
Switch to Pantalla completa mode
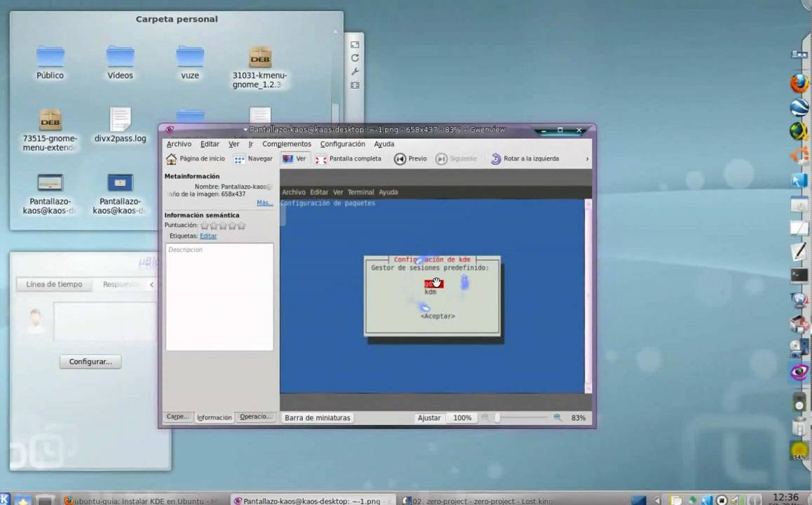(x=348, y=159)
